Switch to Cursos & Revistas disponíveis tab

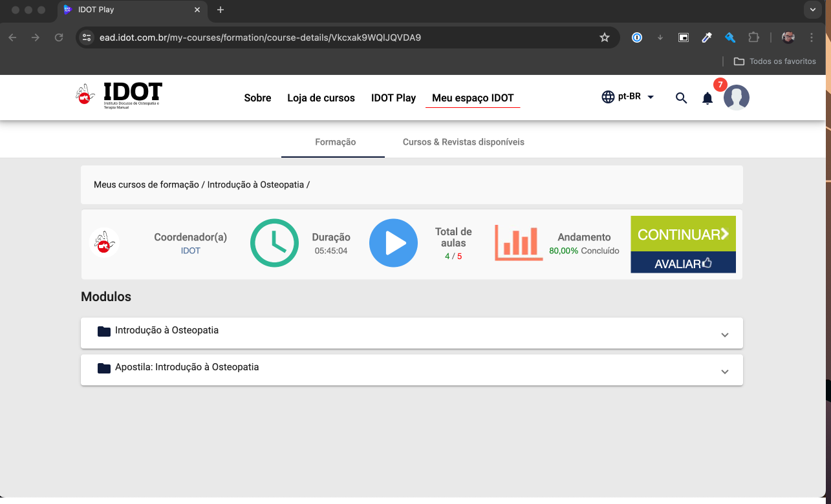tap(463, 142)
